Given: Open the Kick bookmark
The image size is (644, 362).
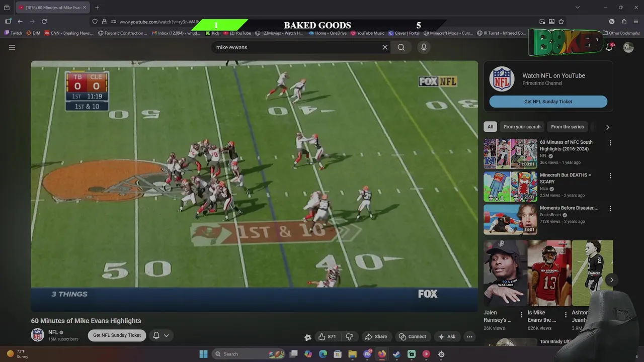Looking at the screenshot, I should [212, 33].
